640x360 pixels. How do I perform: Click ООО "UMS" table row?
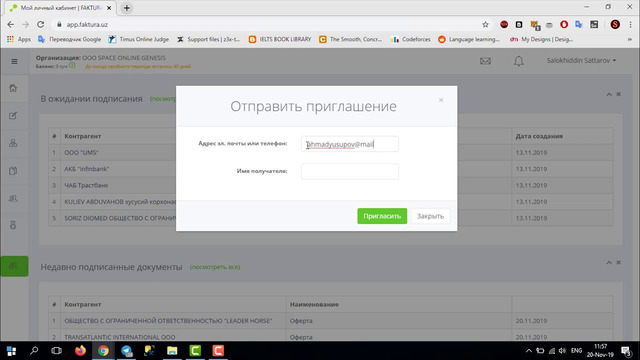coord(331,153)
